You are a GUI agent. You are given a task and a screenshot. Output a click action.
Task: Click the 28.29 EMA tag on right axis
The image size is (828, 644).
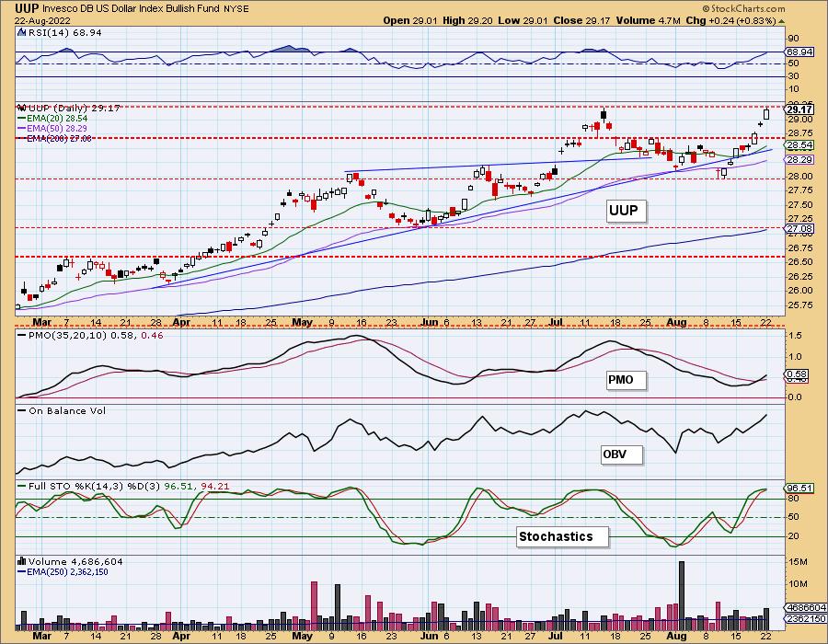(799, 159)
